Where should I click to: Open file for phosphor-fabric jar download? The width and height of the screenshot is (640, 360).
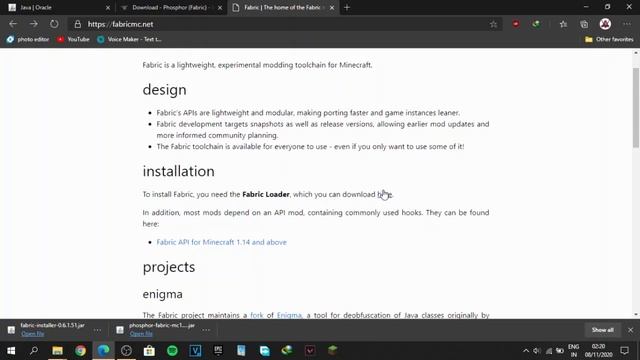pos(141,333)
